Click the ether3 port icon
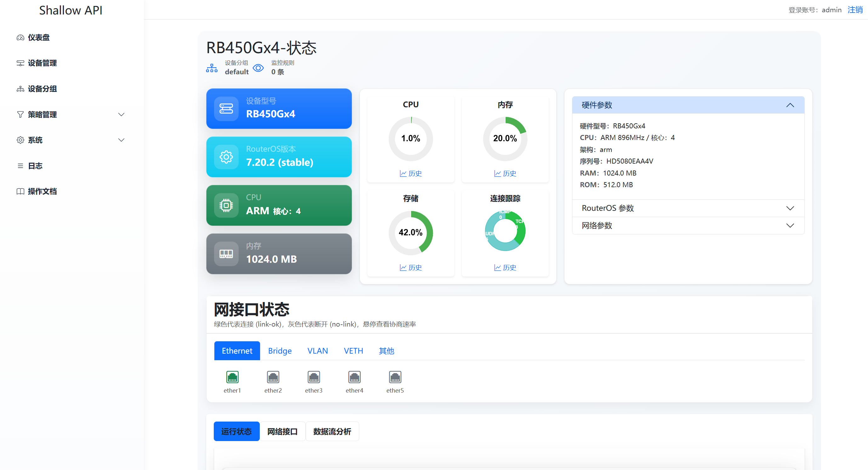Viewport: 868px width, 470px height. tap(313, 377)
